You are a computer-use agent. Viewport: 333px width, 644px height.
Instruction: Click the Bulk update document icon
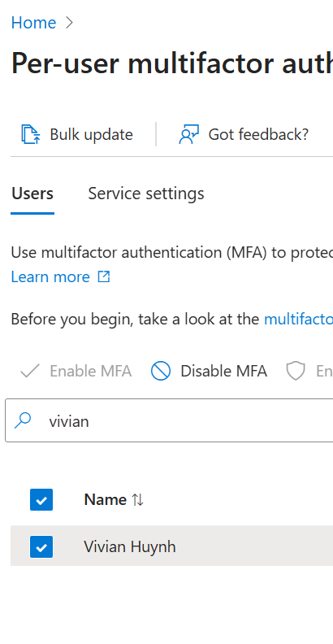tap(31, 134)
